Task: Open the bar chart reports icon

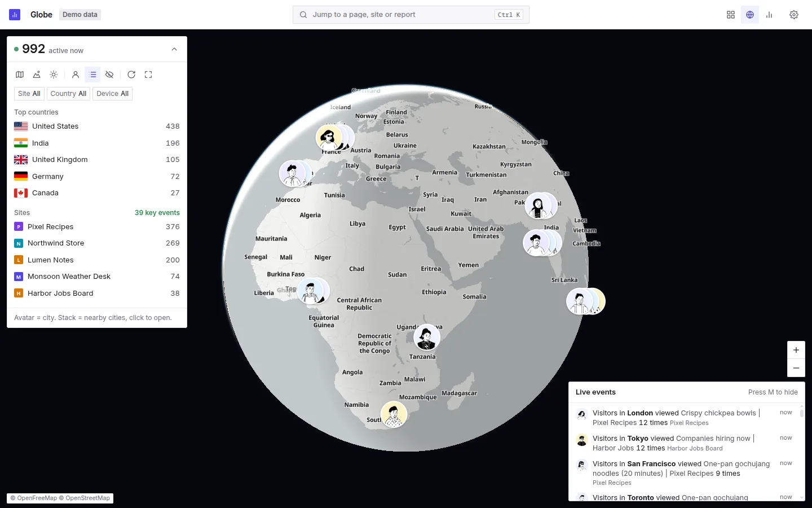Action: [x=769, y=15]
